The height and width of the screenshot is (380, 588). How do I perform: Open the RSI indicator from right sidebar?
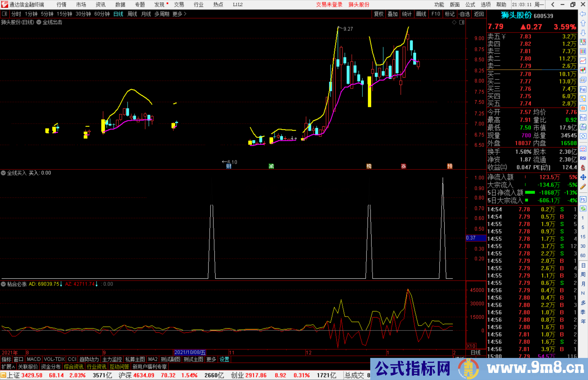pyautogui.click(x=583, y=158)
